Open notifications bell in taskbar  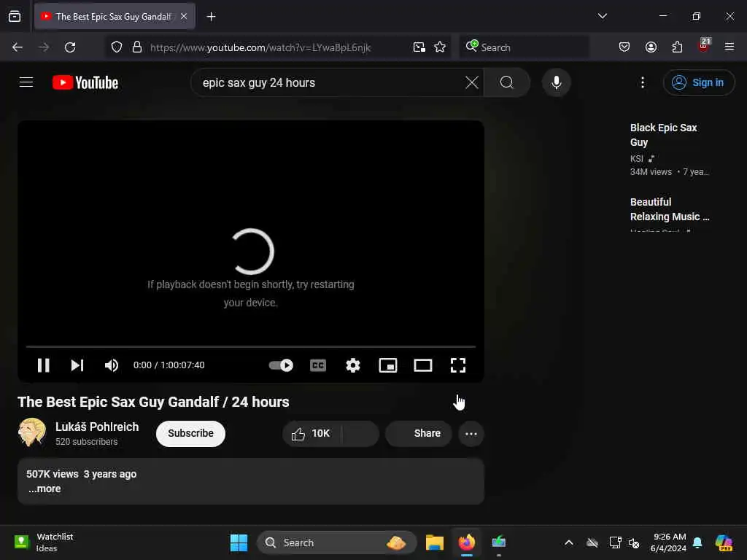pos(697,542)
